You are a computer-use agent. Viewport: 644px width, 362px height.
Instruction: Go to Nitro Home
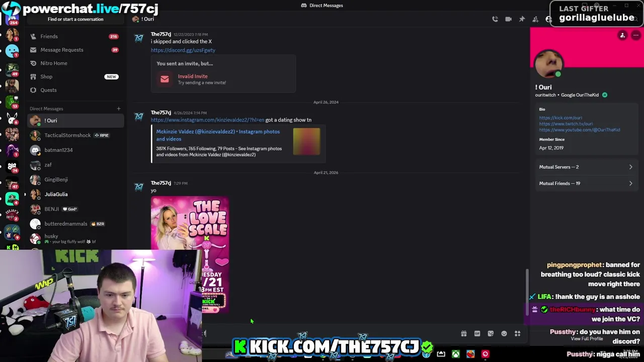tap(75, 63)
